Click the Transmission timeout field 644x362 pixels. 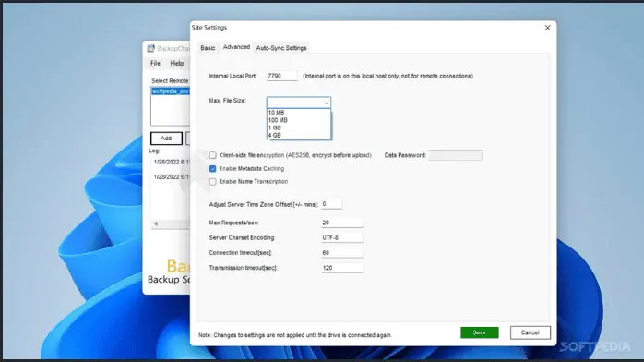tap(341, 268)
